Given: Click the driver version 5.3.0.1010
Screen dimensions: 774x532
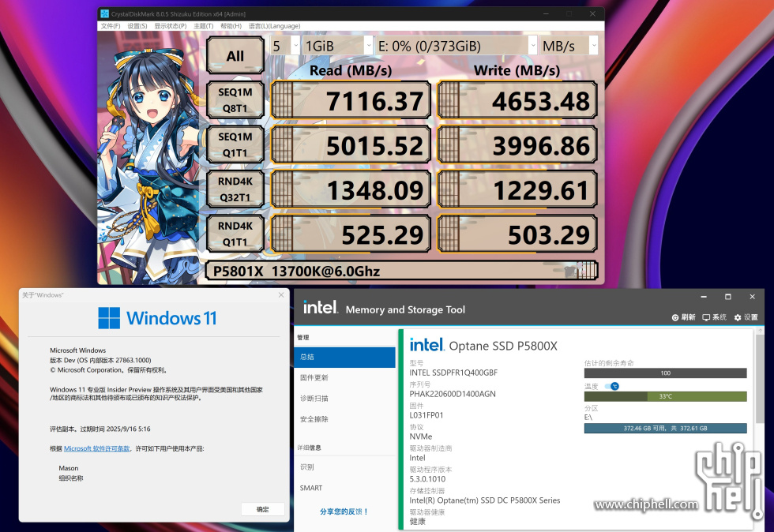Looking at the screenshot, I should tap(427, 479).
